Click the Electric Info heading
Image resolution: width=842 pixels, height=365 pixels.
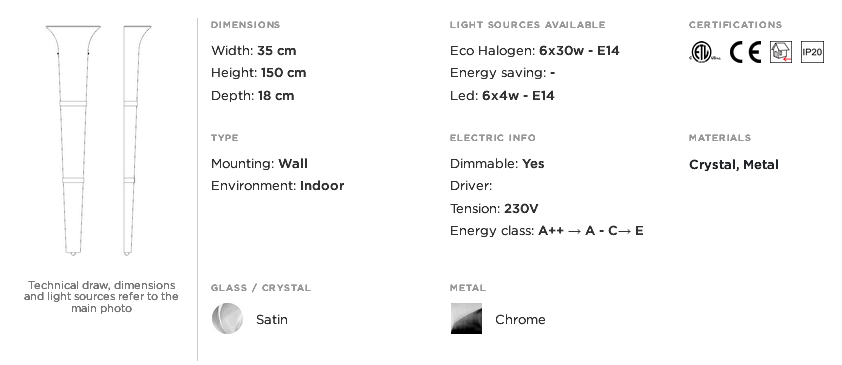click(492, 138)
